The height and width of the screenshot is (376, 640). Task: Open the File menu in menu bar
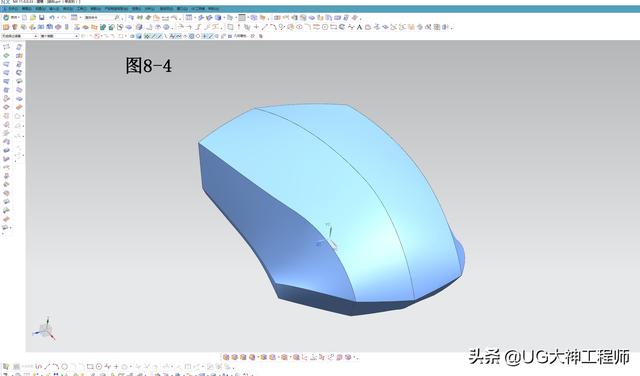[13, 9]
